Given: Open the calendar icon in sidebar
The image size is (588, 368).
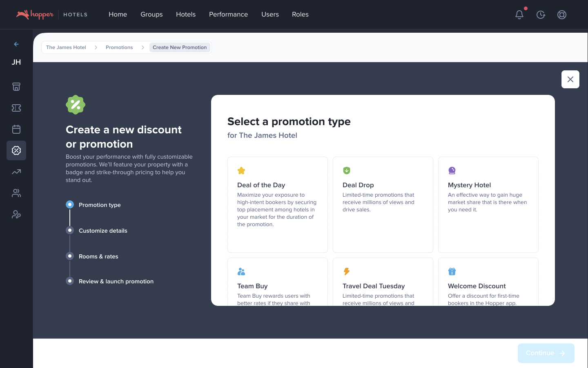Looking at the screenshot, I should click(x=16, y=129).
